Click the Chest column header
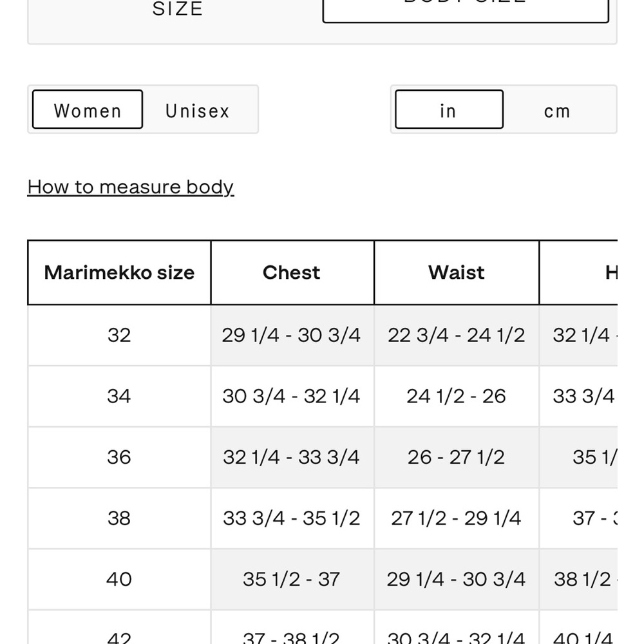The height and width of the screenshot is (644, 644). 292,272
